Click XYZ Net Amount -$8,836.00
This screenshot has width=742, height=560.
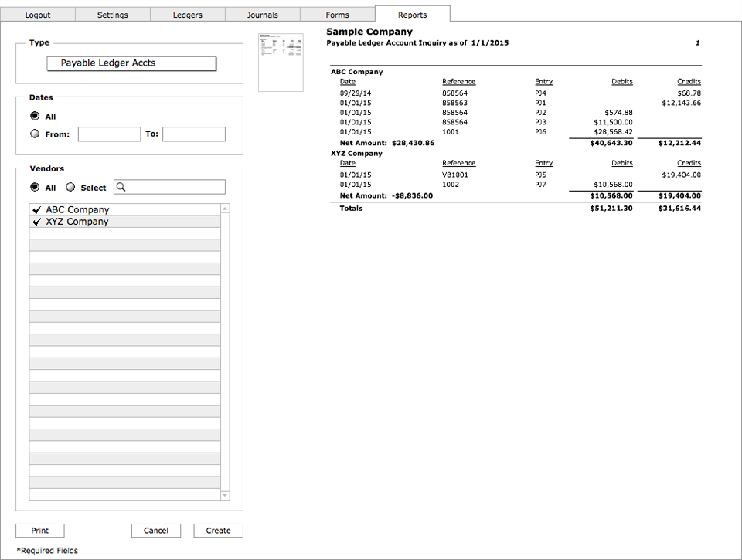coord(412,196)
